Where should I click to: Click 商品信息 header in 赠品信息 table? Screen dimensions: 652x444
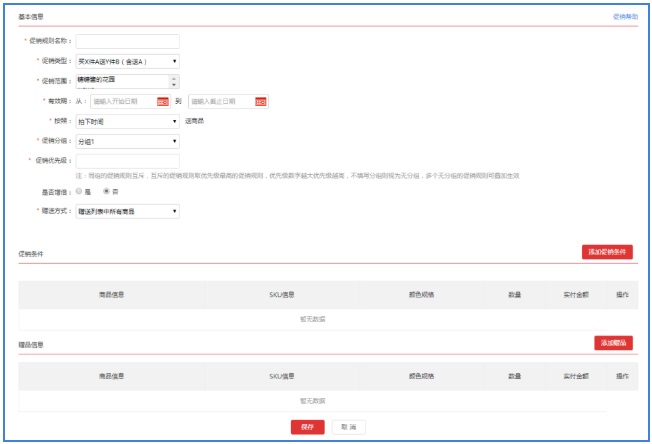point(111,376)
